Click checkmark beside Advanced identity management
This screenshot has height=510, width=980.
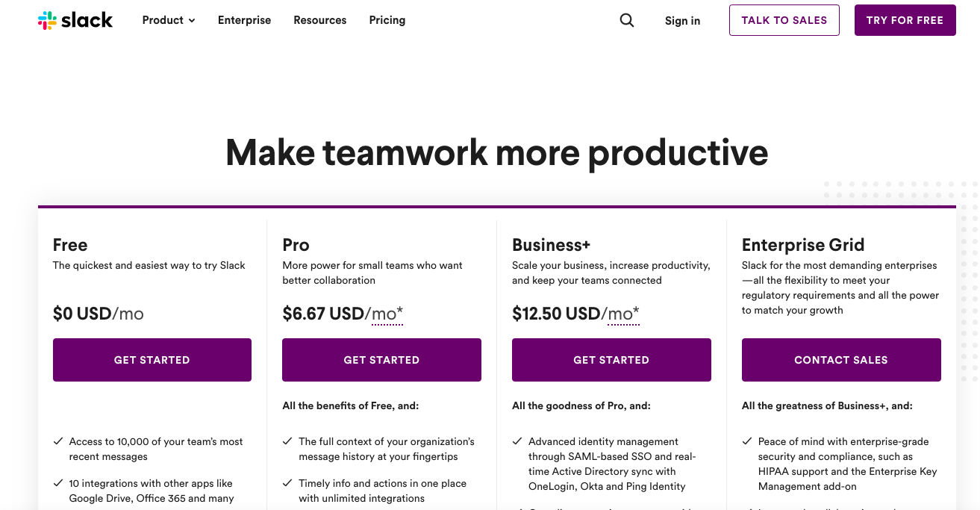pyautogui.click(x=518, y=442)
